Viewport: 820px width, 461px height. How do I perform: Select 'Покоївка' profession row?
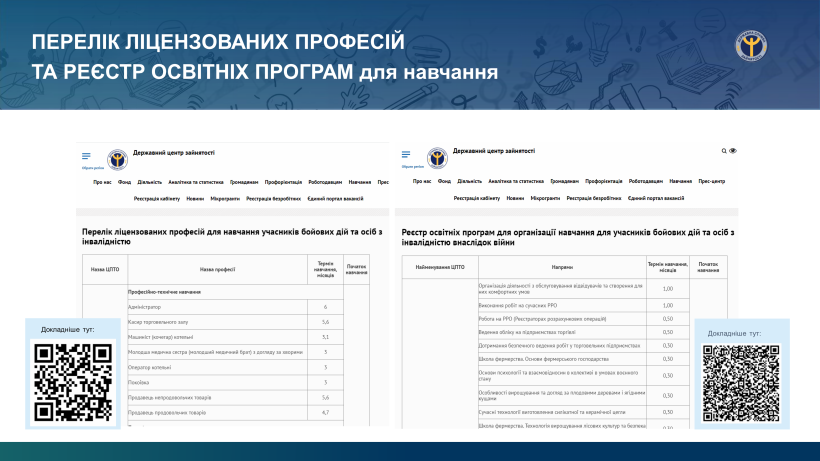coord(235,383)
